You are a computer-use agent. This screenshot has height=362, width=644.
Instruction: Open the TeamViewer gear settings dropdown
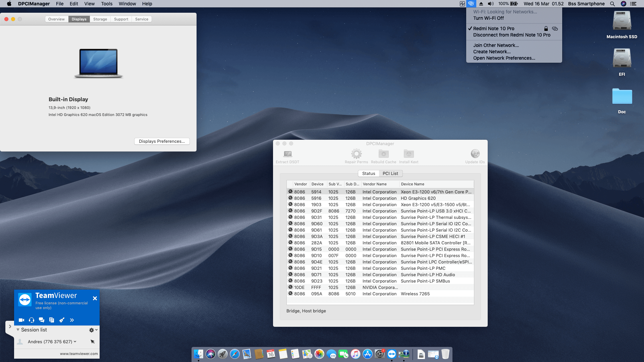93,330
